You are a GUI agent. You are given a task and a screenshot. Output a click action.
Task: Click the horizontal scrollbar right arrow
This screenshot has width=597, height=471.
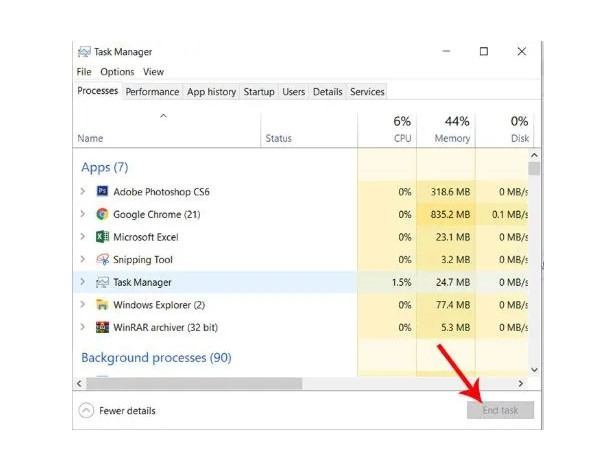[x=521, y=383]
